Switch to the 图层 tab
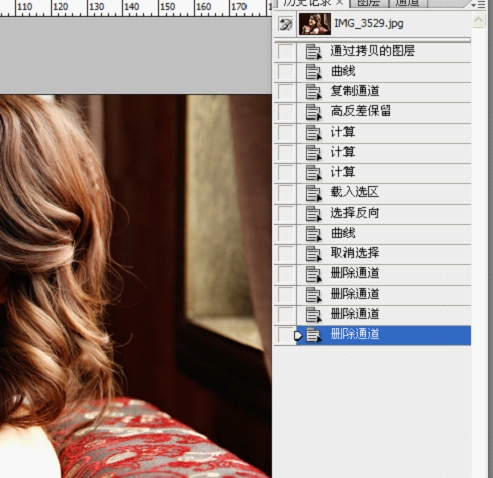493x478 pixels. tap(368, 3)
